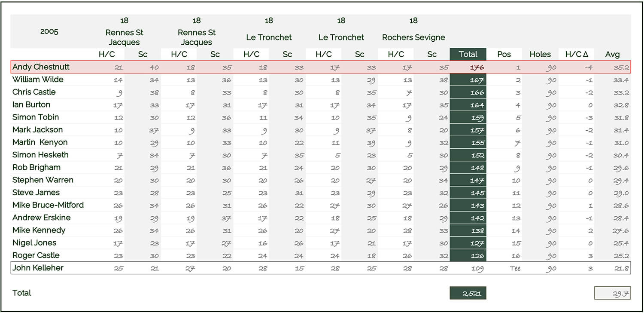
Task: Click Ian Burton's name cell
Action: pos(31,104)
